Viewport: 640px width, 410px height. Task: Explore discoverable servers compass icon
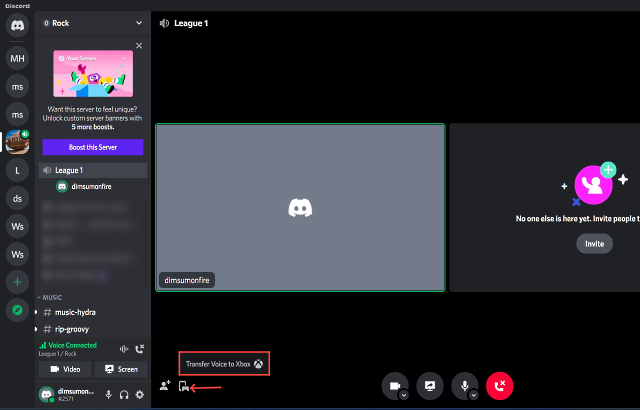(17, 310)
